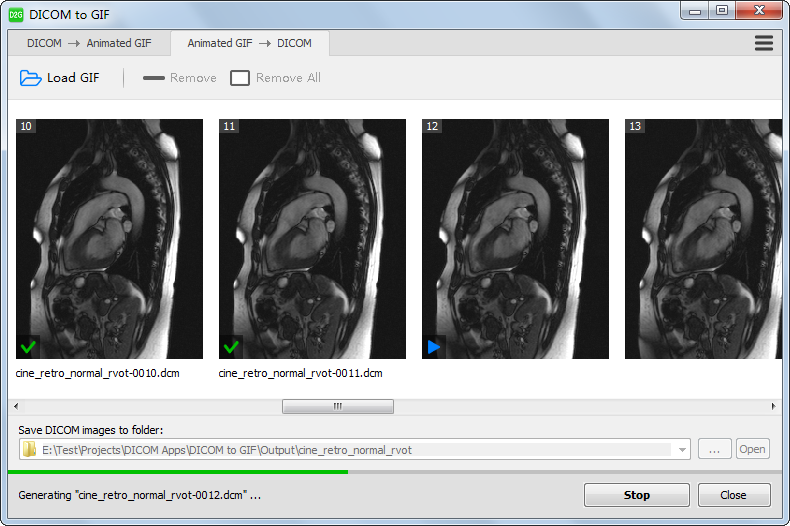The height and width of the screenshot is (526, 790).
Task: Click the horizontal scrollbar thumb
Action: 337,406
